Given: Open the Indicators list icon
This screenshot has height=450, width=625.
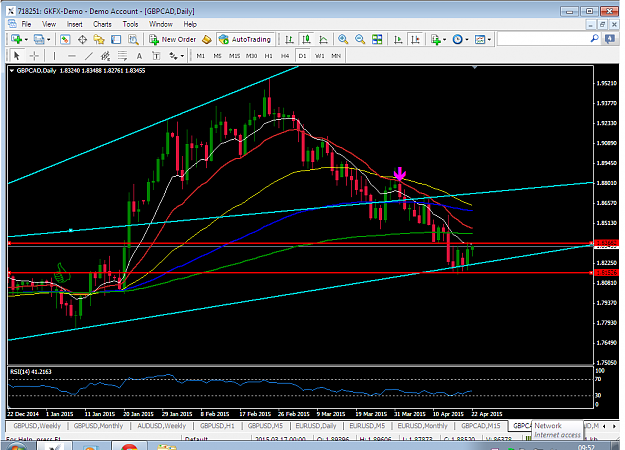Looking at the screenshot, I should (435, 39).
